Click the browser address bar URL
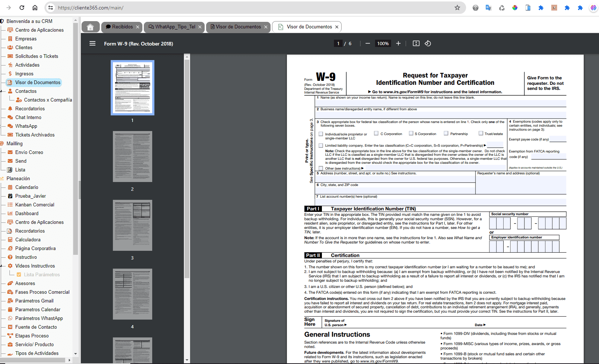 91,8
